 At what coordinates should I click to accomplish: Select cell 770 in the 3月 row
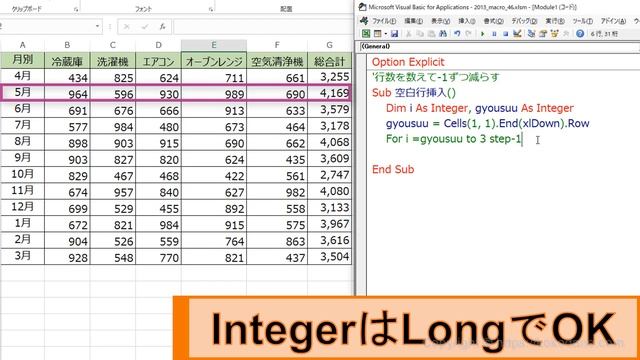[158, 257]
